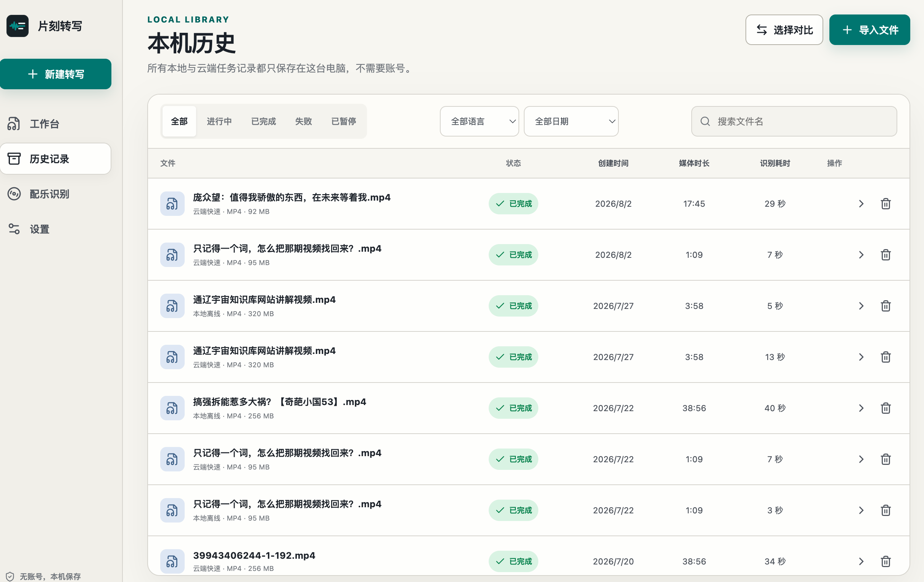The height and width of the screenshot is (582, 924).
Task: Open 设置 in the sidebar
Action: (x=56, y=229)
